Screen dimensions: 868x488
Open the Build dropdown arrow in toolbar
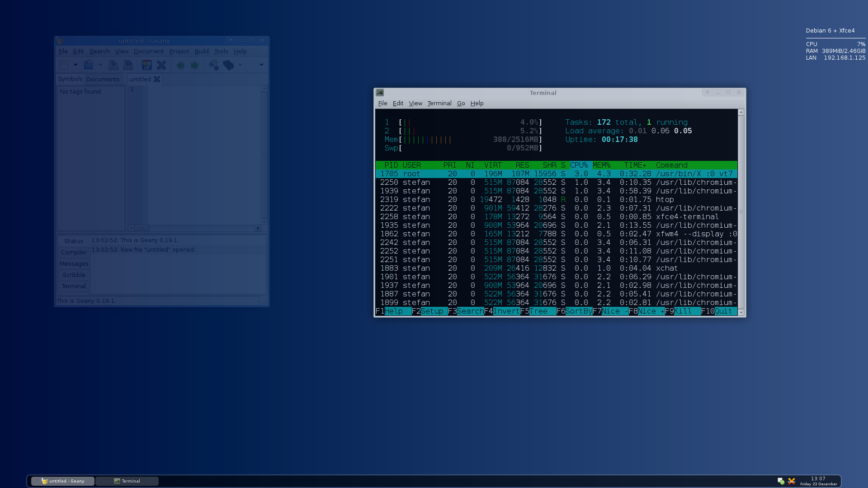coord(240,65)
